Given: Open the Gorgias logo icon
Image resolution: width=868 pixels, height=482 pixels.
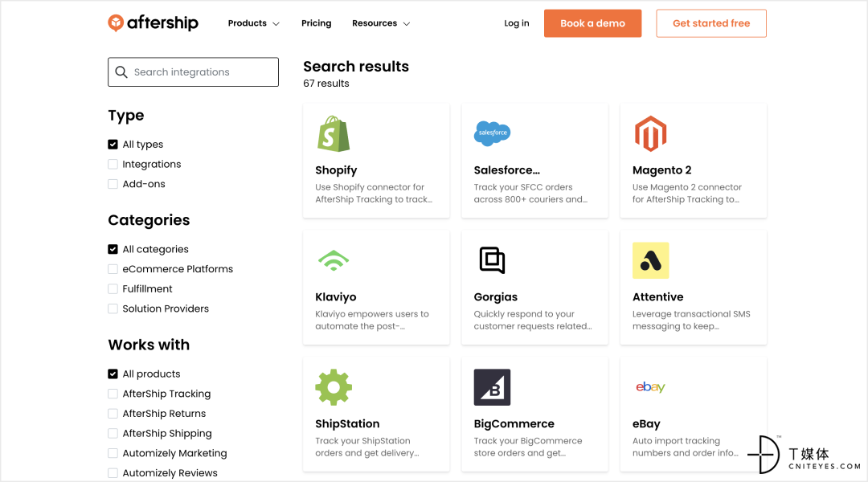Looking at the screenshot, I should pos(492,260).
